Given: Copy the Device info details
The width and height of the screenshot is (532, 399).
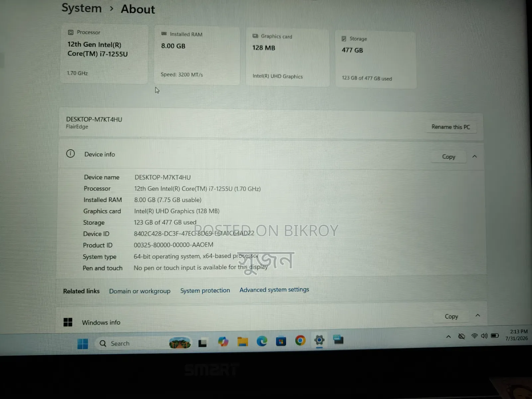Looking at the screenshot, I should (x=449, y=157).
